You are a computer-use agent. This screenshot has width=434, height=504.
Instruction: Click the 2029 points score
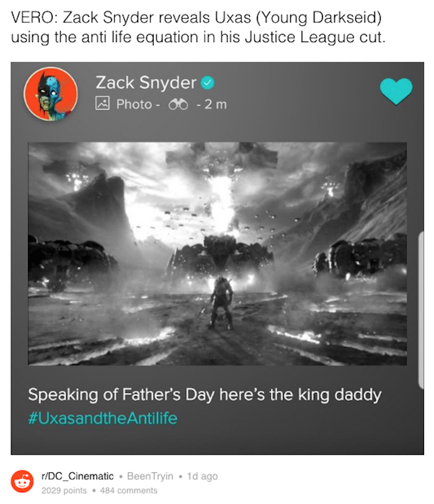(x=64, y=490)
